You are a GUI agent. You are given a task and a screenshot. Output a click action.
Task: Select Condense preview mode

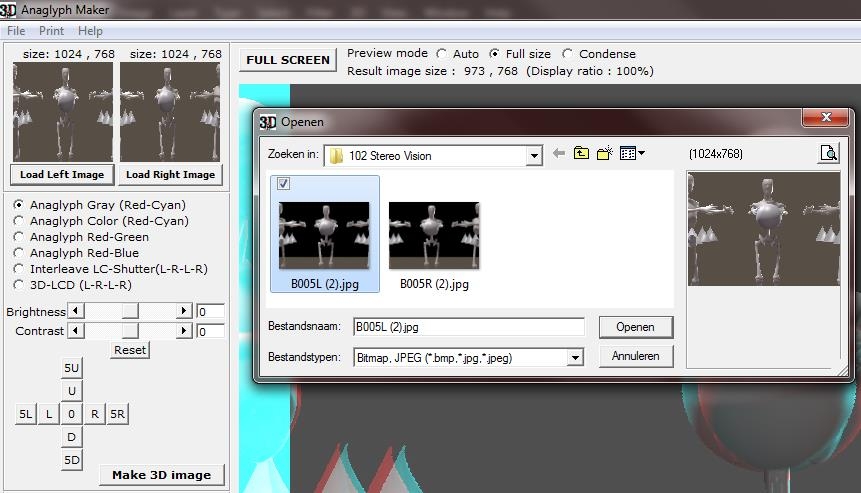point(568,54)
